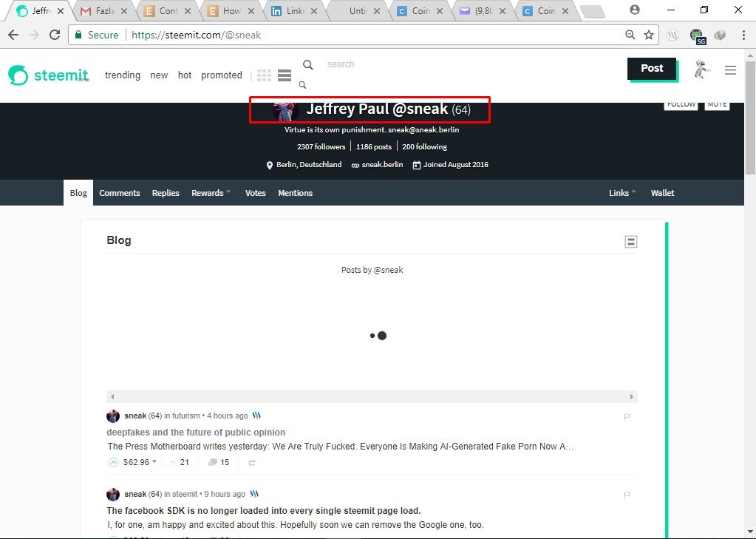
Task: Bookmark this page with the star
Action: click(649, 35)
